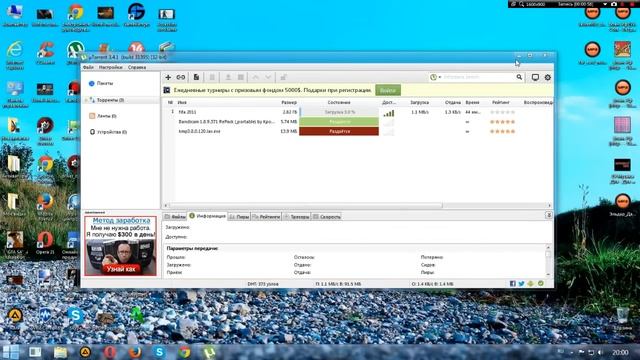Move torrent up in queue arrow
The image size is (640, 360).
point(256,77)
